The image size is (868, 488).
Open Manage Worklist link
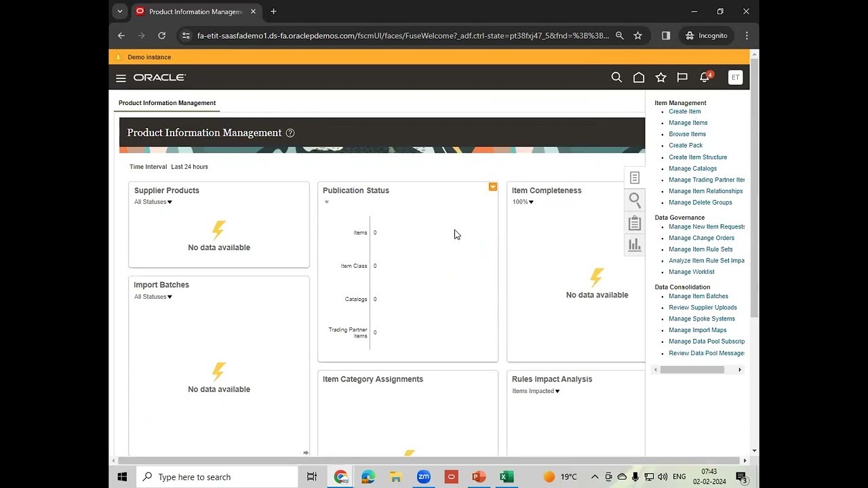coord(692,272)
